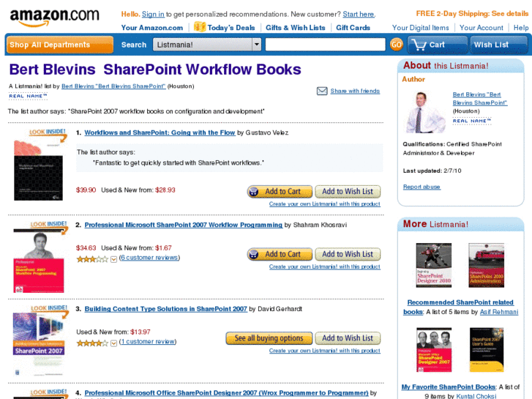The width and height of the screenshot is (532, 399).
Task: Click the $1.67 used and new price
Action: tap(163, 248)
